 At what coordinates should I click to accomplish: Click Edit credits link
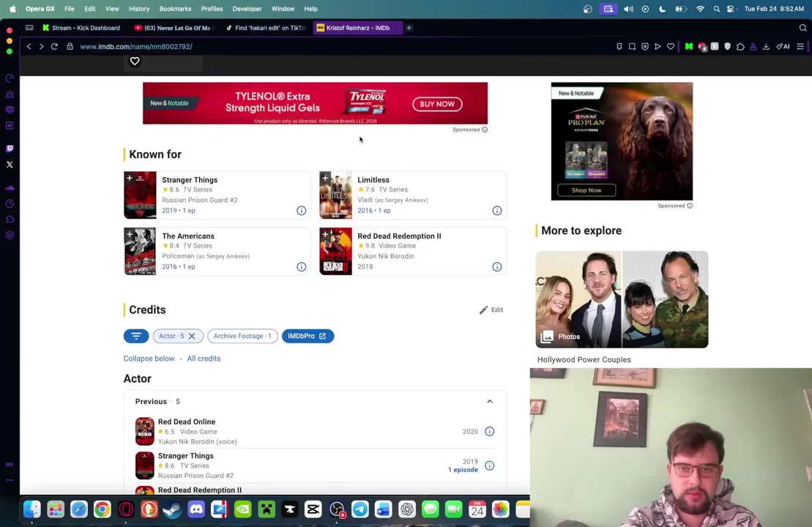tap(491, 310)
